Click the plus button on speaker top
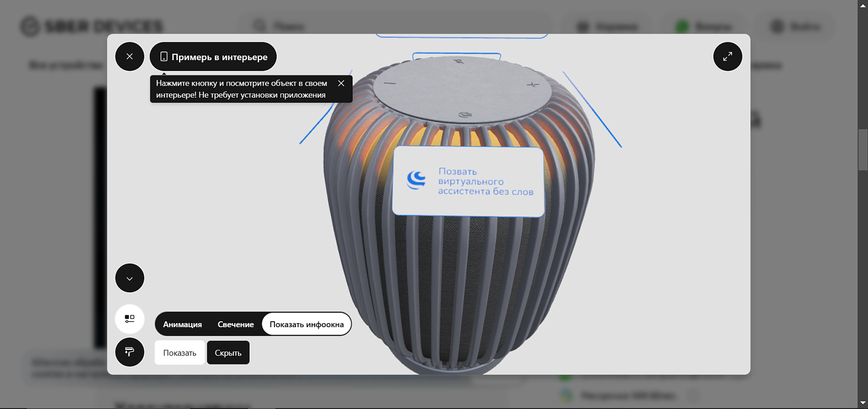The image size is (868, 409). [533, 85]
